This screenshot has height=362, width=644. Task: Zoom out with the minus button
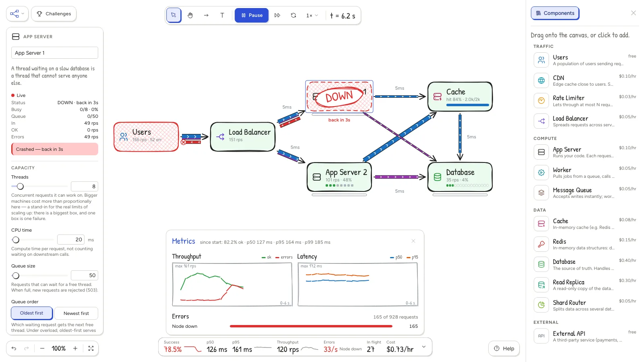pos(42,348)
